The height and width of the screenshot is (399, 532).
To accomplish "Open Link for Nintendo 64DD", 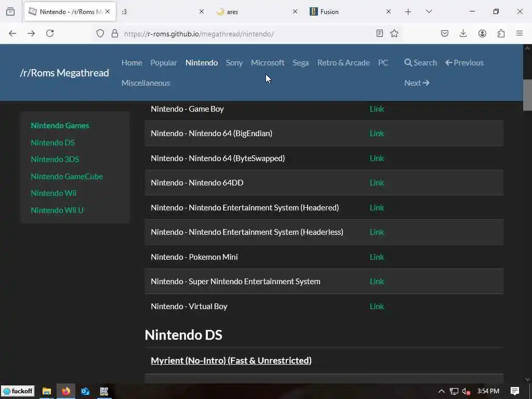I will (377, 182).
